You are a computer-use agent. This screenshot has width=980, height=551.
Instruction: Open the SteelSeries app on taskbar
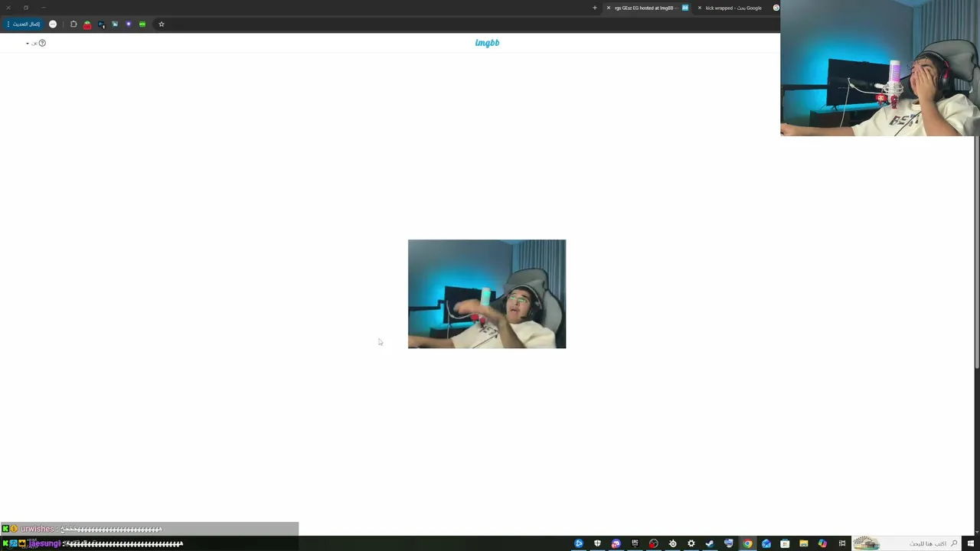(672, 543)
